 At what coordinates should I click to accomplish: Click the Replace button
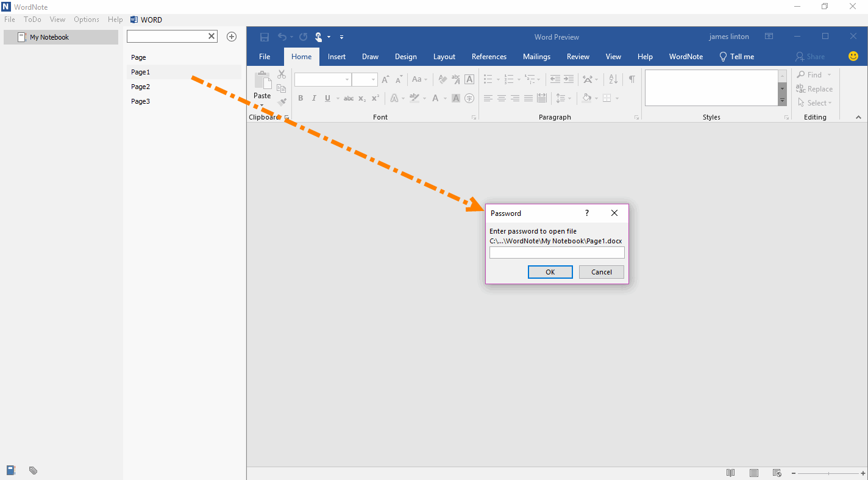(814, 89)
